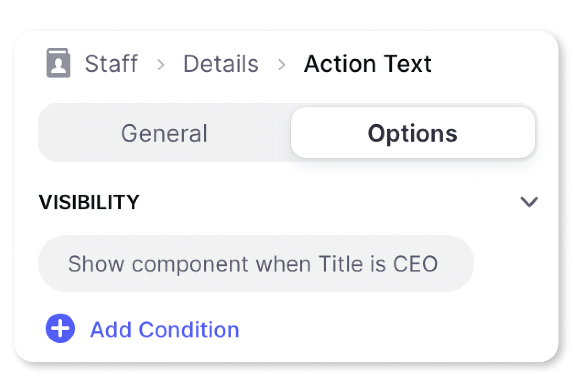Click the arrow separator after Staff
573x392 pixels.
click(161, 64)
